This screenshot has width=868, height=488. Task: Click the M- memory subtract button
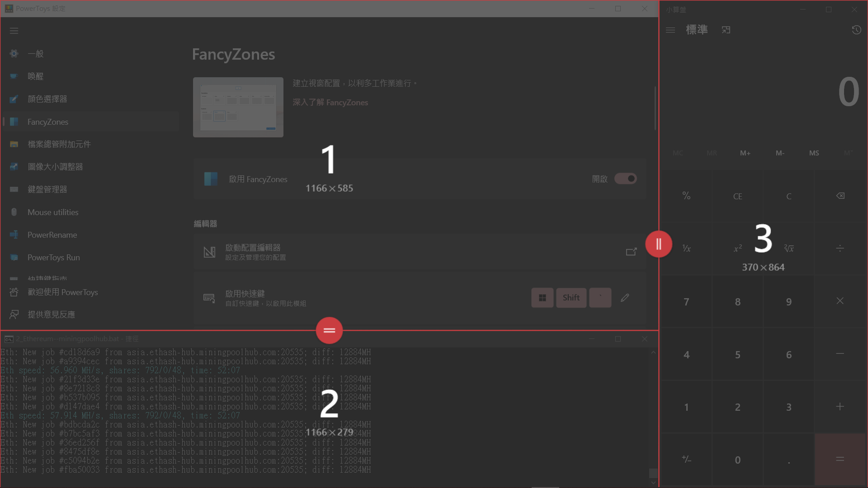coord(780,153)
